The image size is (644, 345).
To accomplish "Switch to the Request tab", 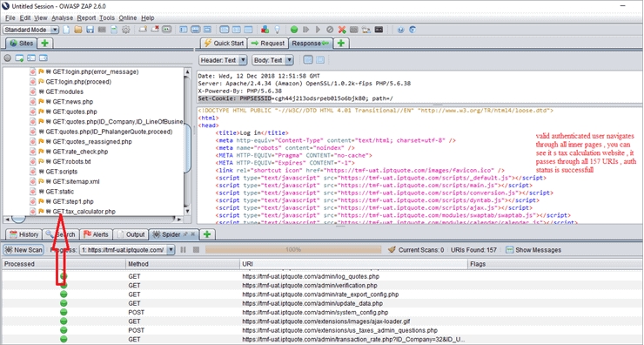I will coord(267,44).
